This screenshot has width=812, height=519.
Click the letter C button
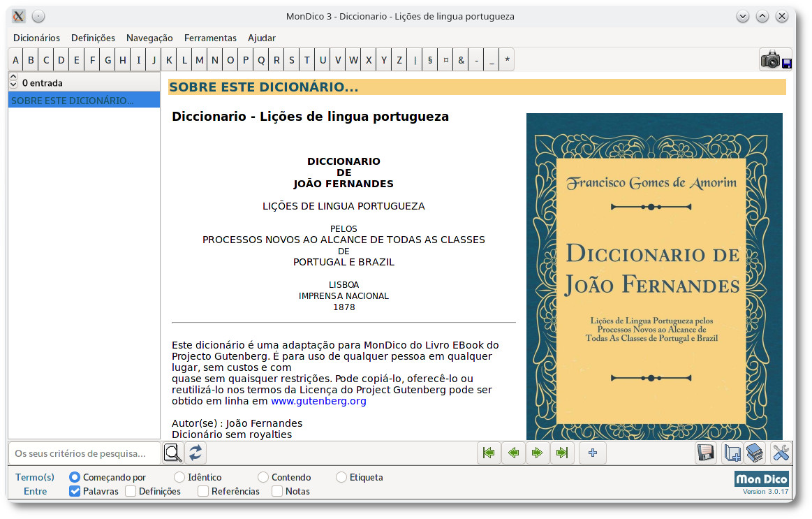[x=46, y=59]
